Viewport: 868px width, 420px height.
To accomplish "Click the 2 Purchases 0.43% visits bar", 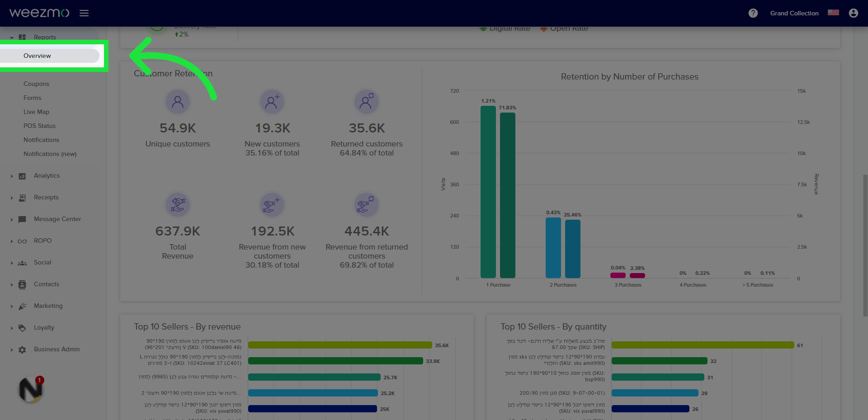I will pos(553,248).
